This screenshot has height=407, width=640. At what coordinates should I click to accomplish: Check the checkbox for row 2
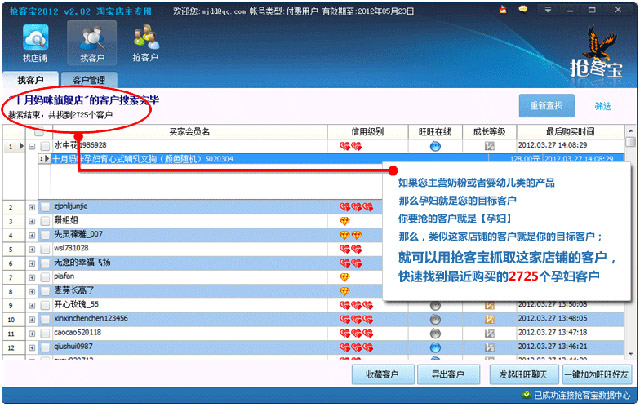click(45, 207)
